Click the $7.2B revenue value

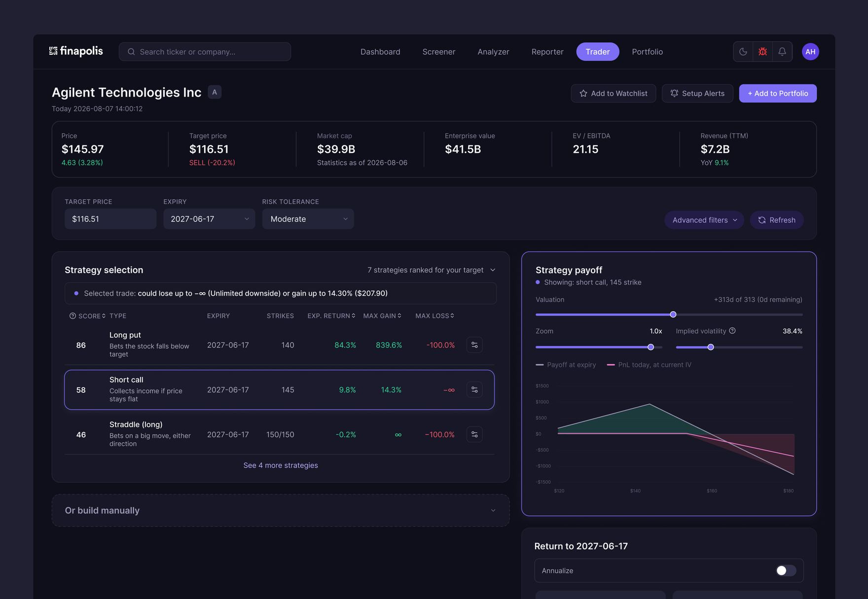(x=715, y=149)
